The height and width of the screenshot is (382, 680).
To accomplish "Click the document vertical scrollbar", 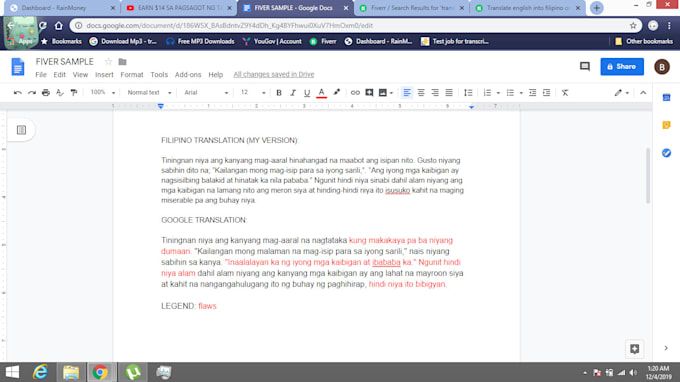I will (648, 175).
